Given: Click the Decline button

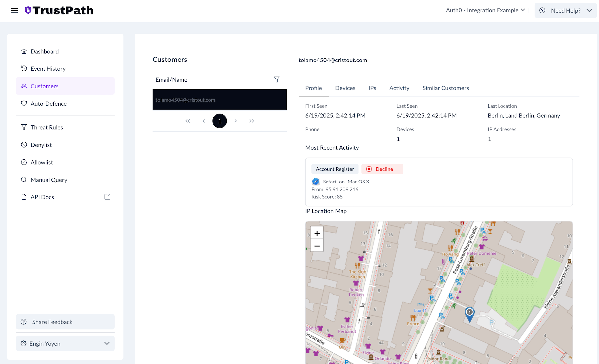Looking at the screenshot, I should (382, 169).
